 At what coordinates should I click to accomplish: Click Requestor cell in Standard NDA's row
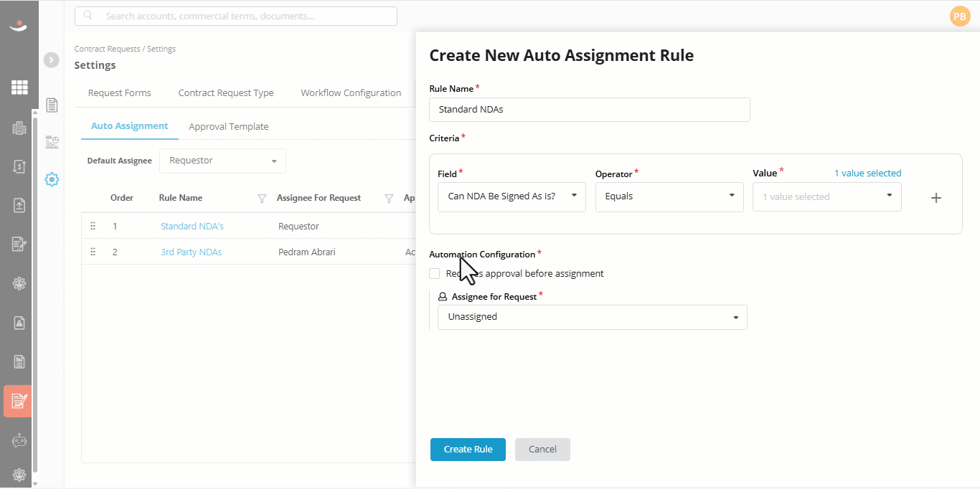coord(299,227)
